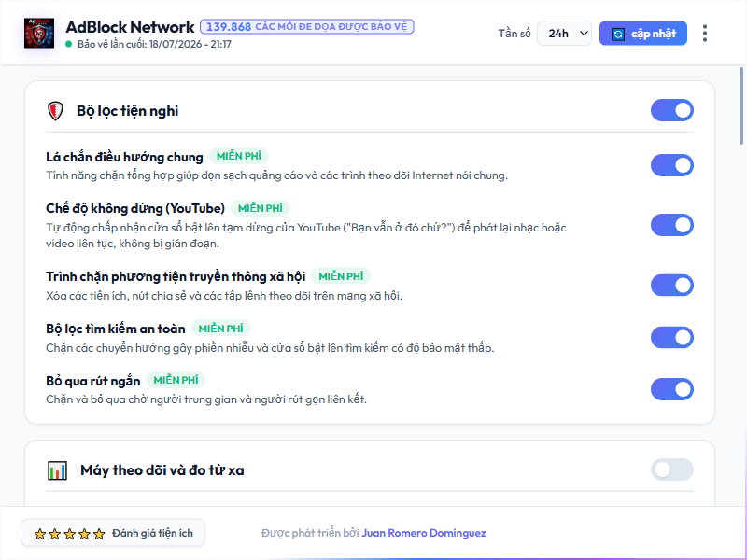
Task: Click the 139.868 threats protected badge
Action: [x=307, y=27]
